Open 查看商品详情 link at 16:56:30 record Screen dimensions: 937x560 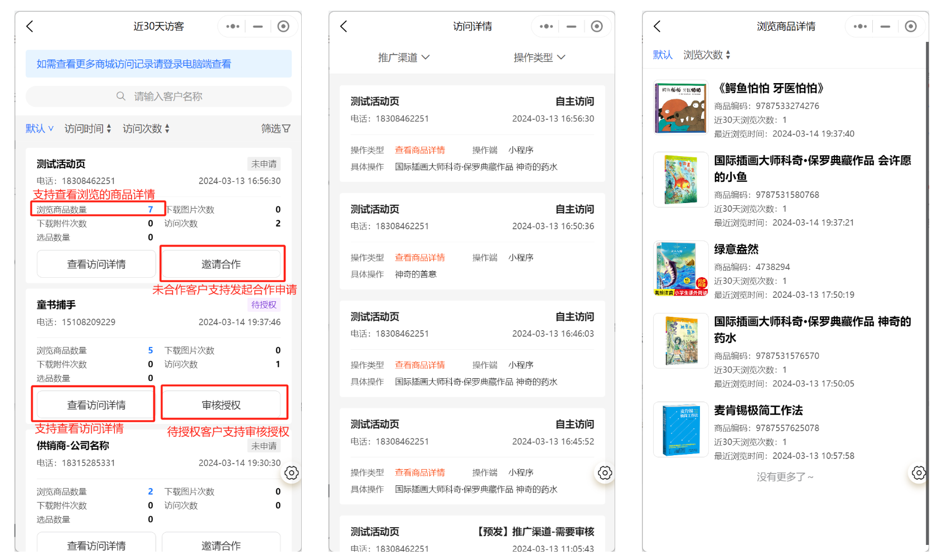[420, 150]
